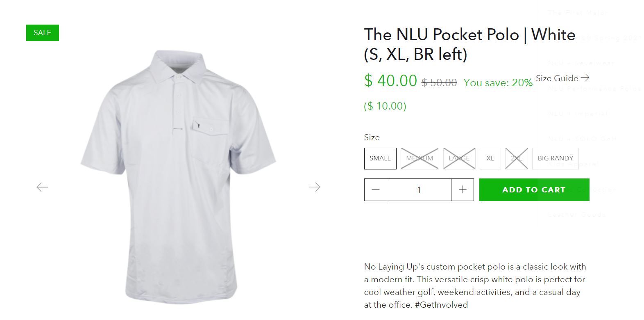644x320 pixels.
Task: Select the unavailable 2XL size
Action: tap(516, 158)
